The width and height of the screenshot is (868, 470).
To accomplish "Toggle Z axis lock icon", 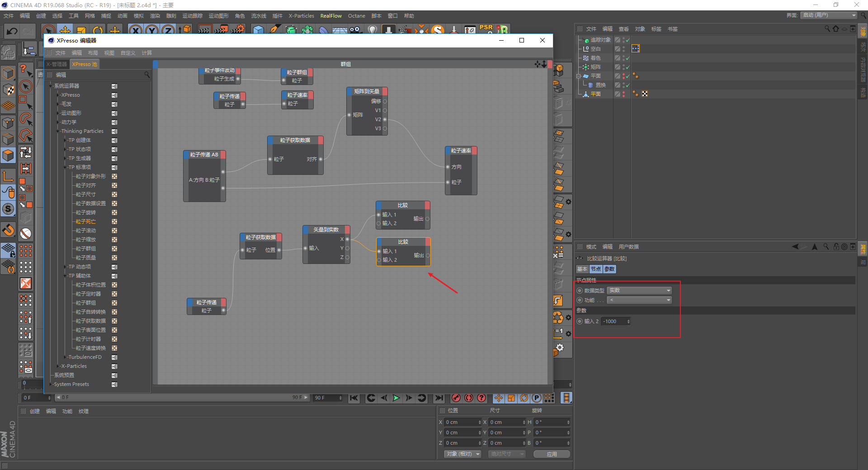I will tap(168, 30).
